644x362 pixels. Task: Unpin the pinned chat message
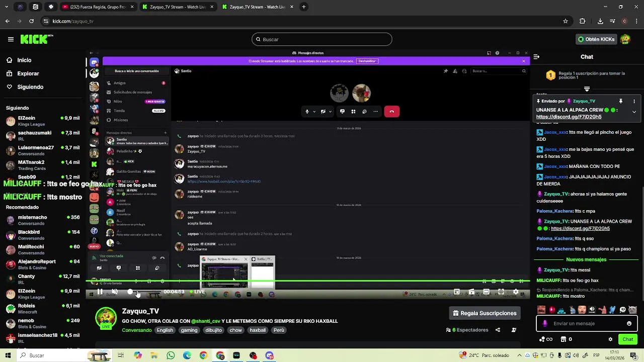click(621, 101)
